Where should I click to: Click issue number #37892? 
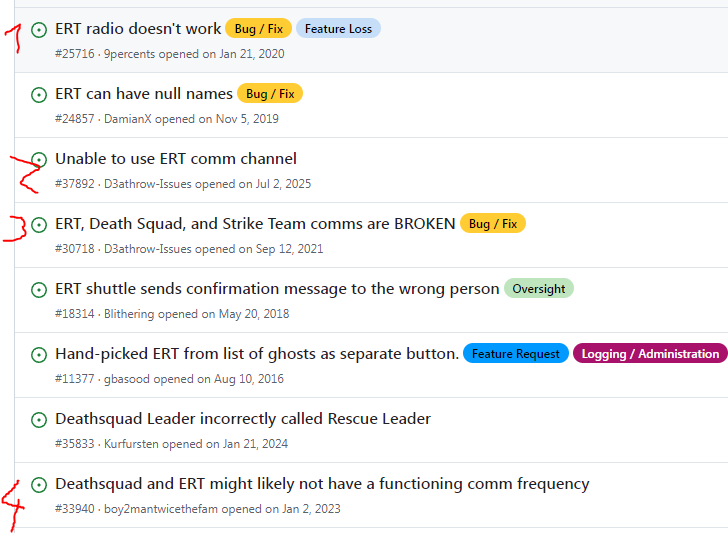point(75,184)
